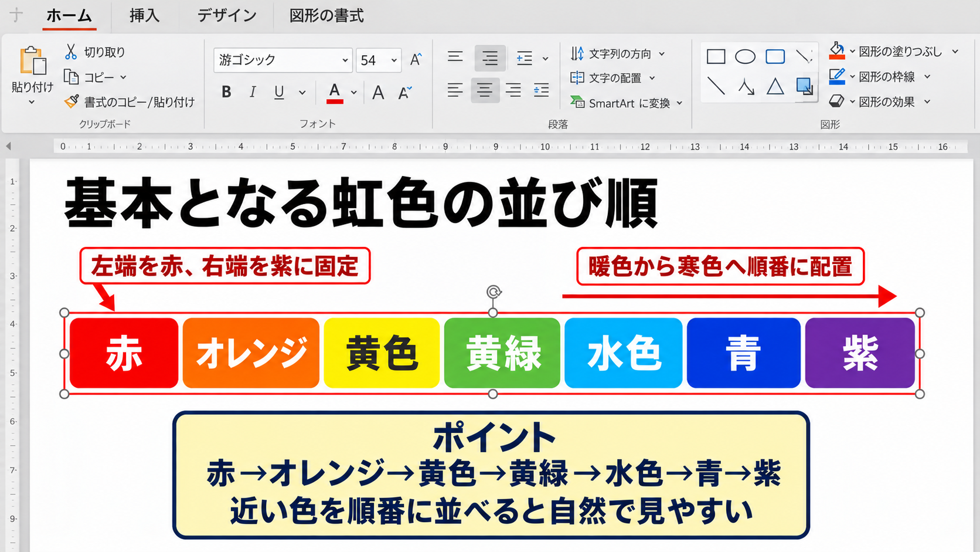This screenshot has height=552, width=980.
Task: Expand the arrow after 文字の配置
Action: click(x=652, y=78)
